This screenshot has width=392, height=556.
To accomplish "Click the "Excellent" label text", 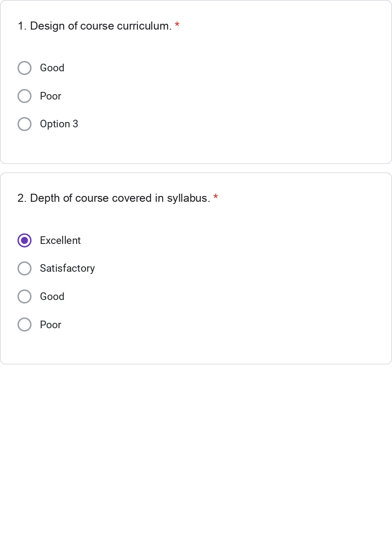I will 60,240.
